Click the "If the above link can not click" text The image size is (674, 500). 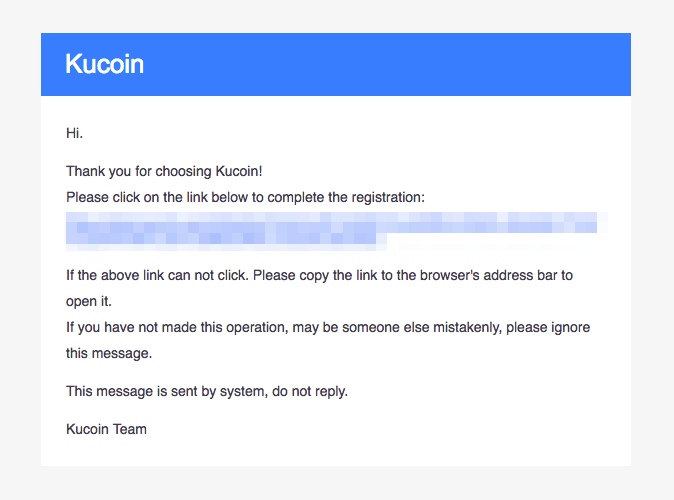[157, 275]
